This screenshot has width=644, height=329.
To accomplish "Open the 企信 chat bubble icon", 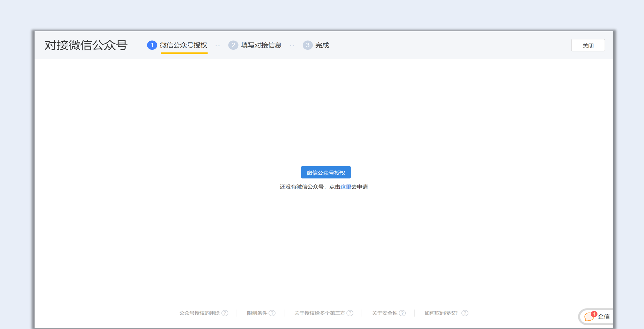I will (590, 316).
